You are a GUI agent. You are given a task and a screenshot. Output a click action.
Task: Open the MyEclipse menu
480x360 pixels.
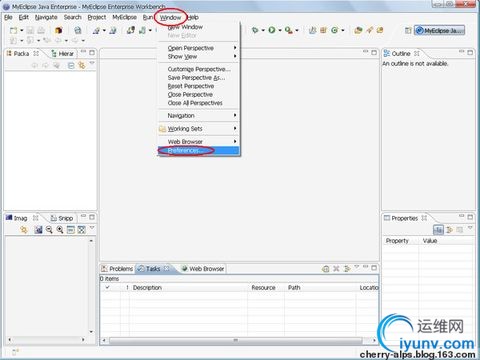tap(124, 17)
